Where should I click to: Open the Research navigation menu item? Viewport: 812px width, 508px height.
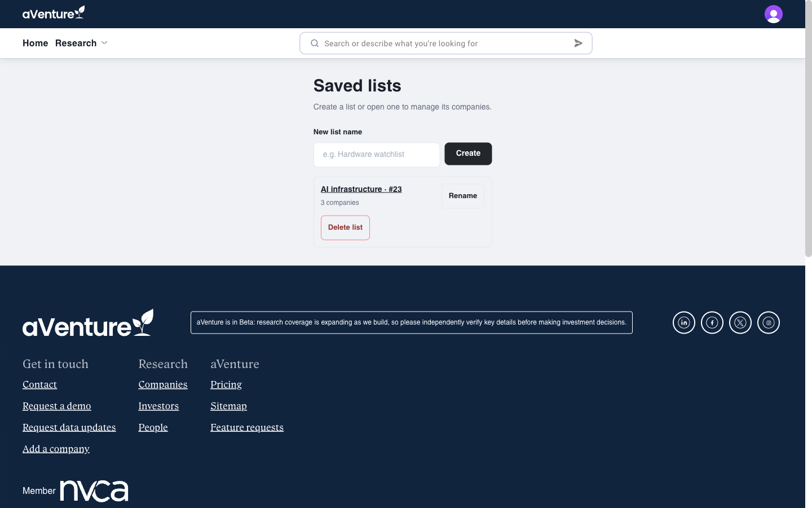click(x=76, y=43)
